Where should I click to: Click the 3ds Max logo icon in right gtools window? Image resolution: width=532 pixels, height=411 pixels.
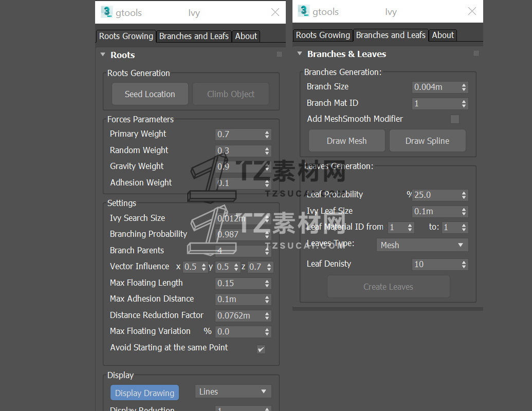click(x=303, y=11)
